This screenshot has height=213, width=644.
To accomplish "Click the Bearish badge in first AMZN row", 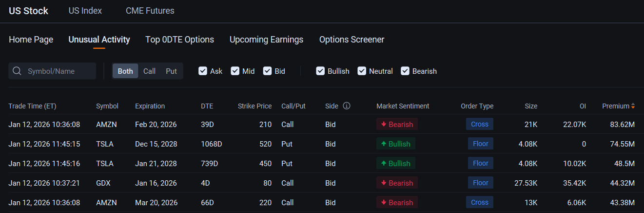I will coord(397,124).
